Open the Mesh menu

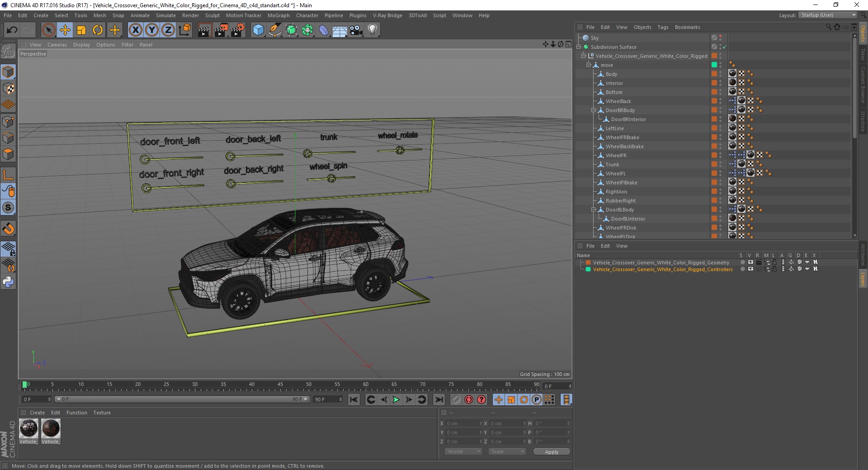(99, 15)
